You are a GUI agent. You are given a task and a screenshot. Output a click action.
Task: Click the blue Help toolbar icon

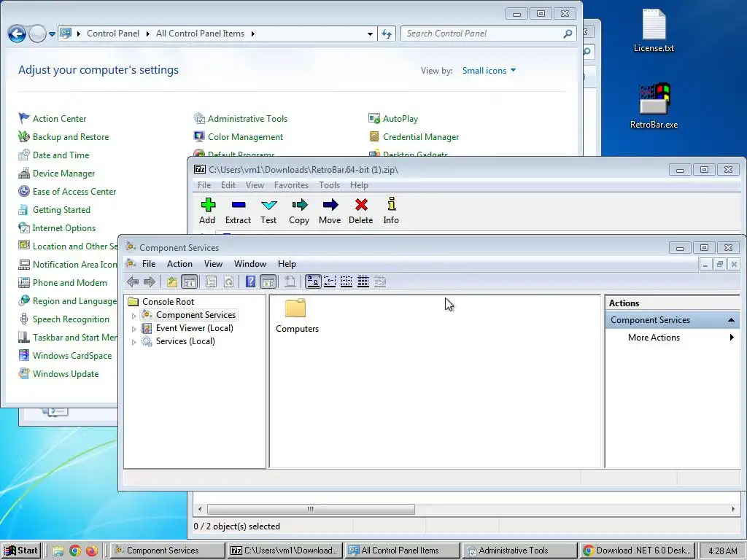(251, 282)
